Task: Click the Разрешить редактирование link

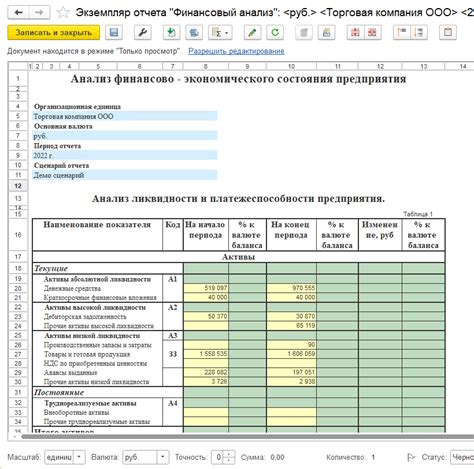Action: click(x=236, y=51)
